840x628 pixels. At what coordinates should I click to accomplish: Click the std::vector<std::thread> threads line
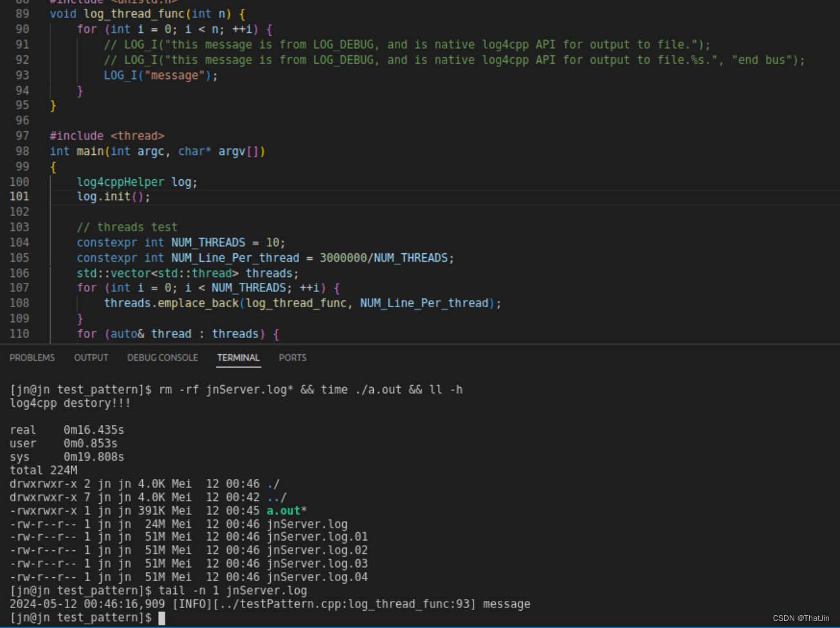[188, 273]
